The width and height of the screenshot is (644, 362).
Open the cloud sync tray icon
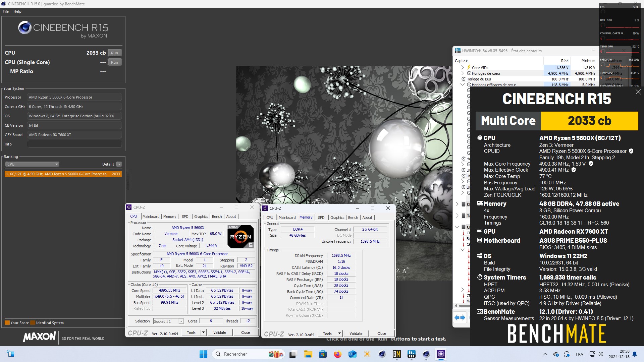(x=556, y=354)
